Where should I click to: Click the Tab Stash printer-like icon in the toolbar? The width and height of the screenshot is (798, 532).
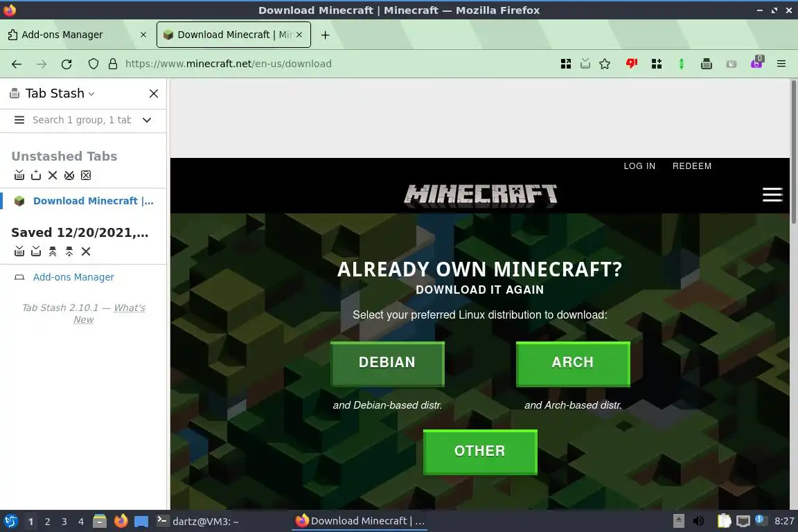pyautogui.click(x=706, y=64)
